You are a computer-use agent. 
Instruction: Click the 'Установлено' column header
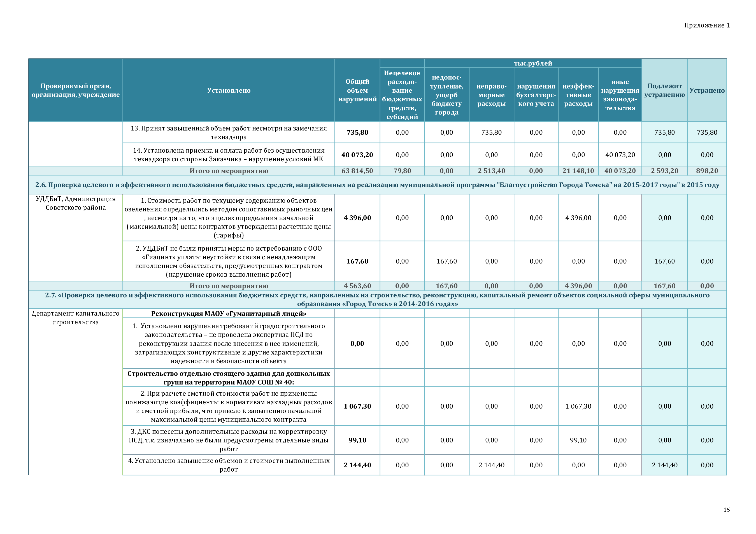[x=229, y=90]
